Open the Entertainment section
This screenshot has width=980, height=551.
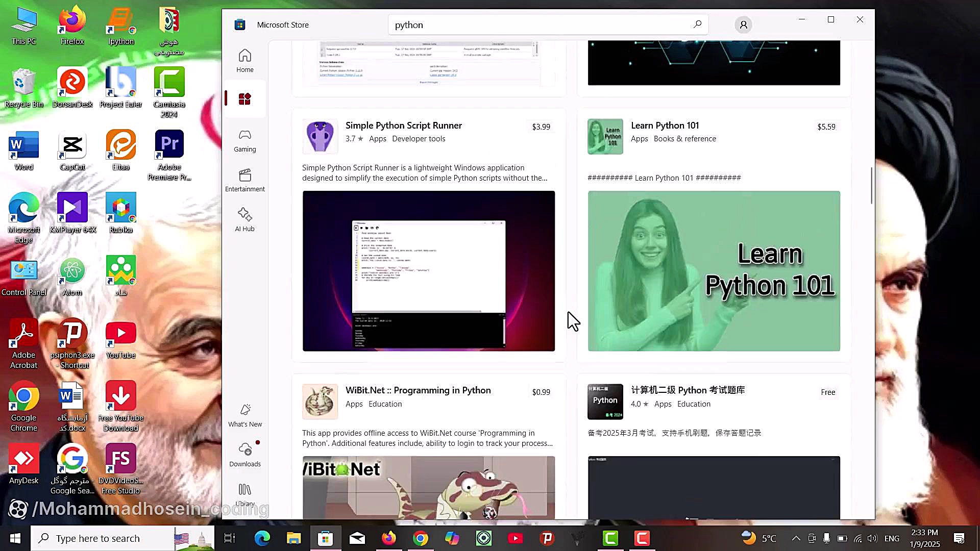click(244, 180)
